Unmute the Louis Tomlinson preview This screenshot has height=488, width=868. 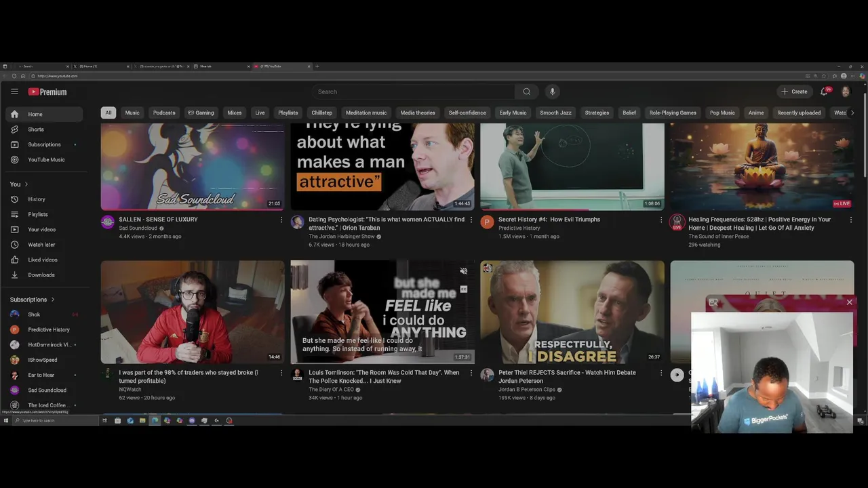pos(463,271)
